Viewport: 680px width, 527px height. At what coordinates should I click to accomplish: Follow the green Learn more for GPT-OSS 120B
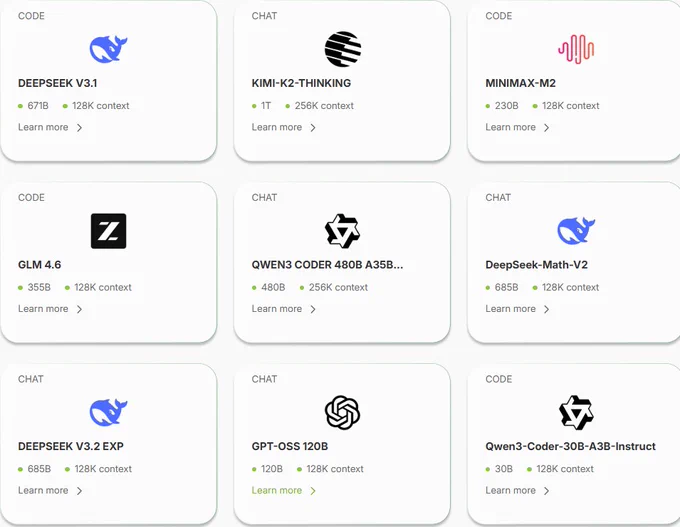pyautogui.click(x=277, y=490)
